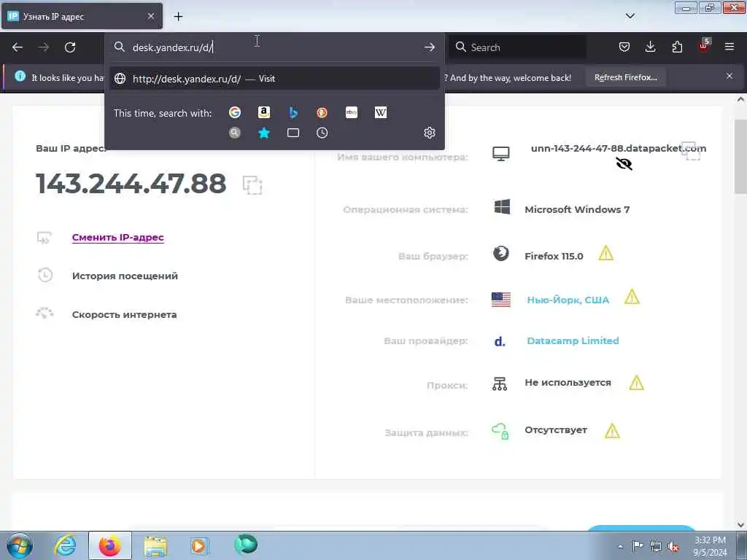Open the Скорость интернета link

point(124,314)
